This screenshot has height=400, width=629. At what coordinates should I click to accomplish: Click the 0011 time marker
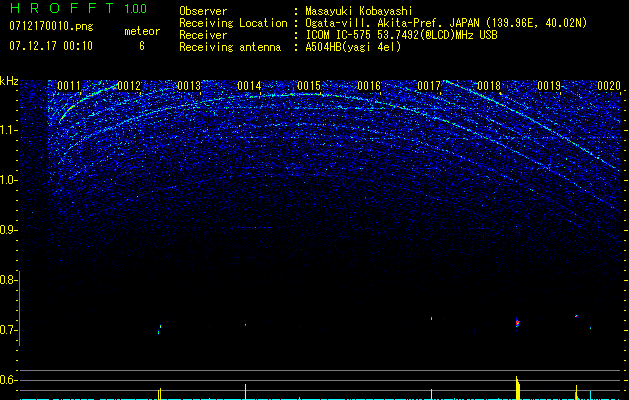pos(69,86)
